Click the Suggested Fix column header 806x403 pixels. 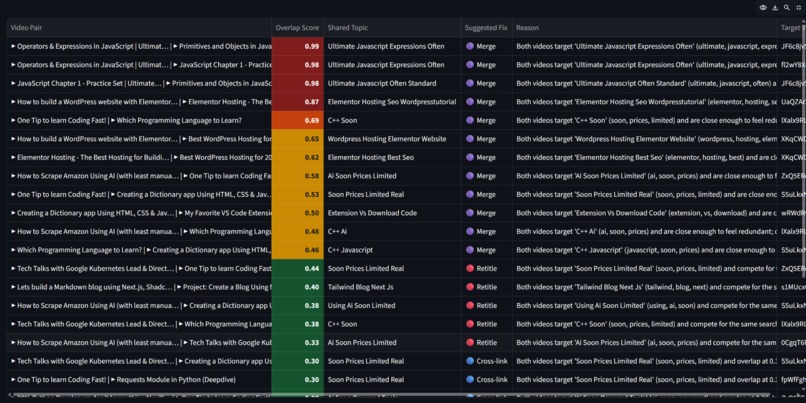click(486, 28)
